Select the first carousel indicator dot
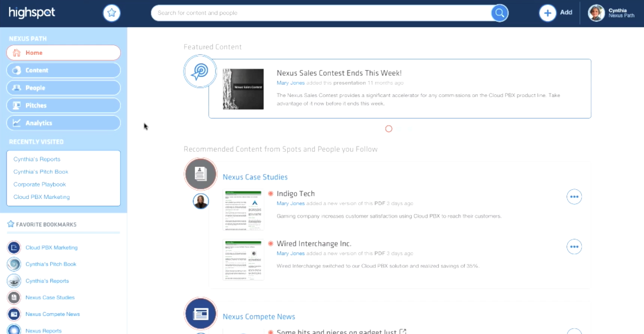Image resolution: width=644 pixels, height=334 pixels. coord(389,129)
